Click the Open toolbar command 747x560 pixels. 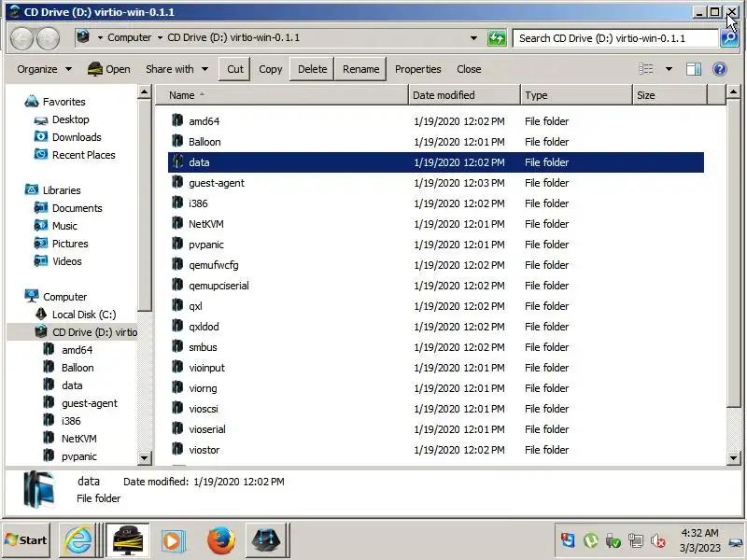pos(108,69)
